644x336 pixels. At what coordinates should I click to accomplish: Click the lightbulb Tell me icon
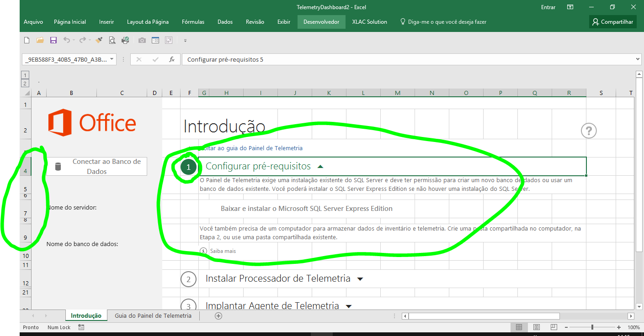[x=403, y=21]
